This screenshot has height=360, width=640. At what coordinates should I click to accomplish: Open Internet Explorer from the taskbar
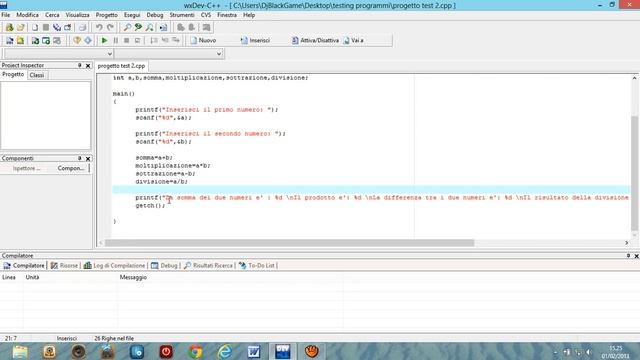(224, 351)
